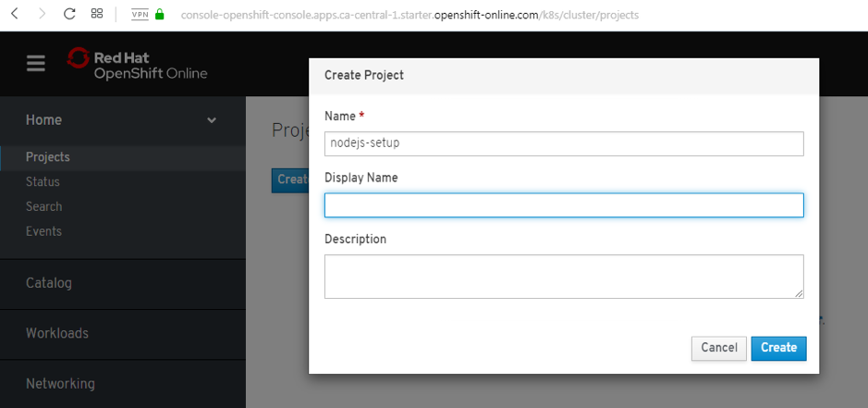Expand the Networking section
Screen dimensions: 868x408
tap(60, 384)
